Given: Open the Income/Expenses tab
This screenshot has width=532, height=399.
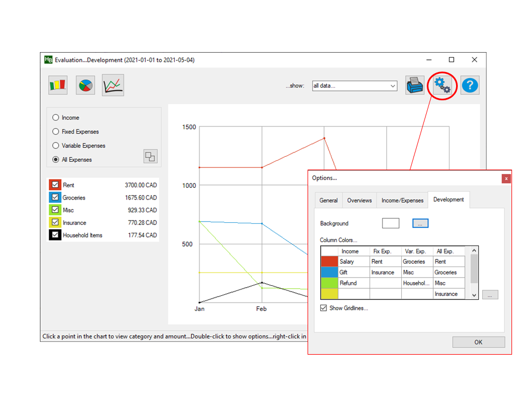Looking at the screenshot, I should 402,201.
